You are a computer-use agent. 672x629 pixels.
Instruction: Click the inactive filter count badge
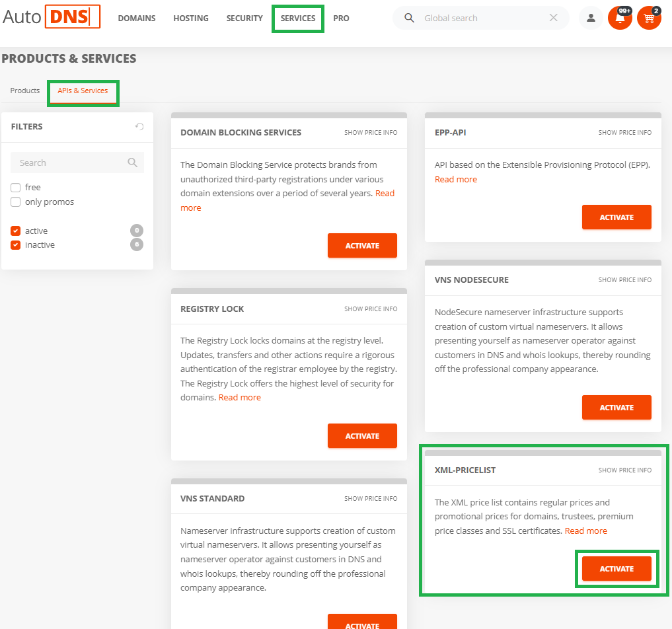(137, 244)
